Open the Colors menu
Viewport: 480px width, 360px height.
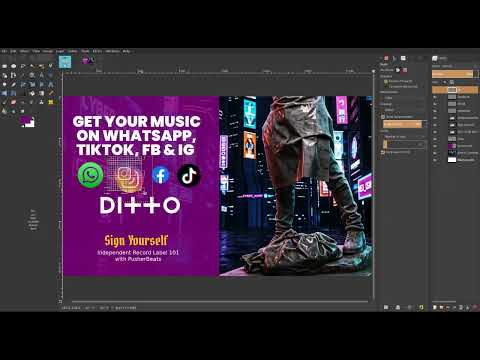[x=73, y=51]
